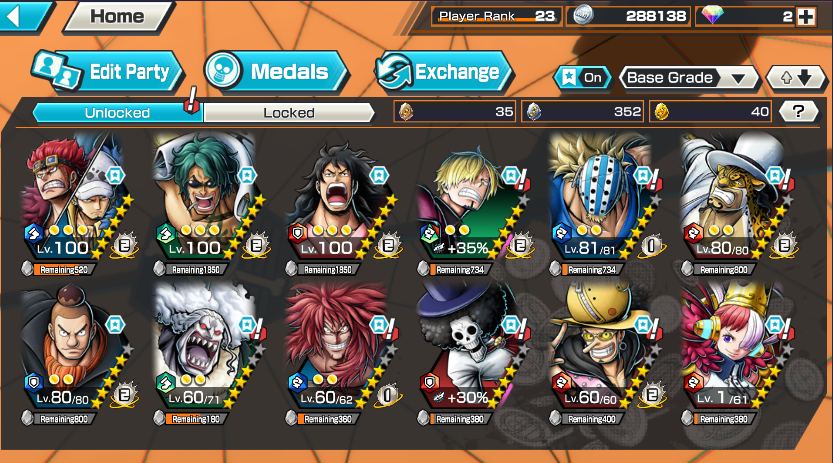
Task: Tap the Exchange arrows icon
Action: (394, 72)
